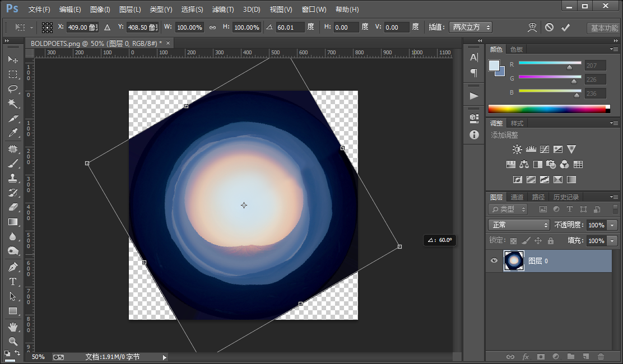Select the Healing Brush tool
The image size is (623, 364).
(x=13, y=149)
